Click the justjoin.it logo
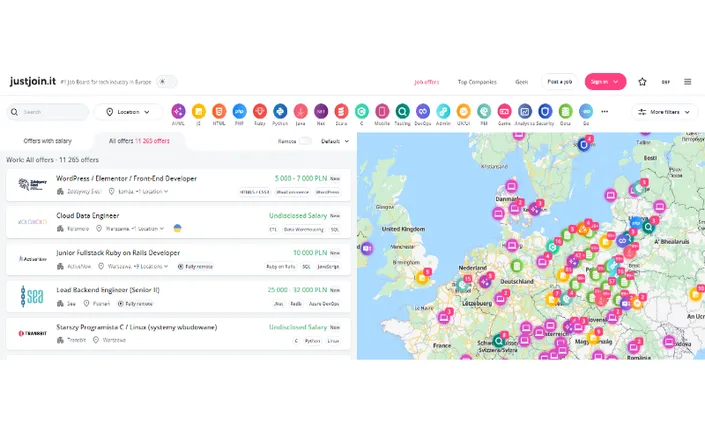Screen dimensions: 705x427 (33, 81)
